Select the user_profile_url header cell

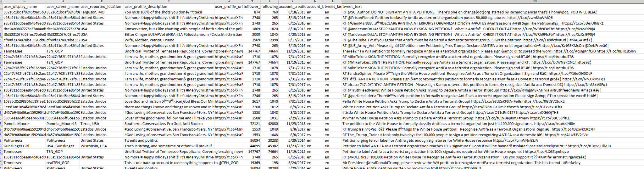229,7
